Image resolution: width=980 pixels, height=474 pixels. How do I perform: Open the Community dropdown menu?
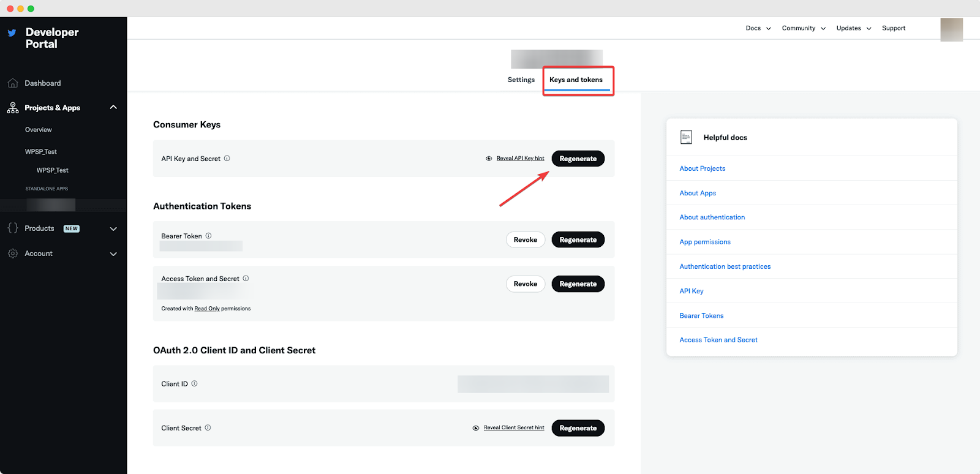tap(804, 28)
